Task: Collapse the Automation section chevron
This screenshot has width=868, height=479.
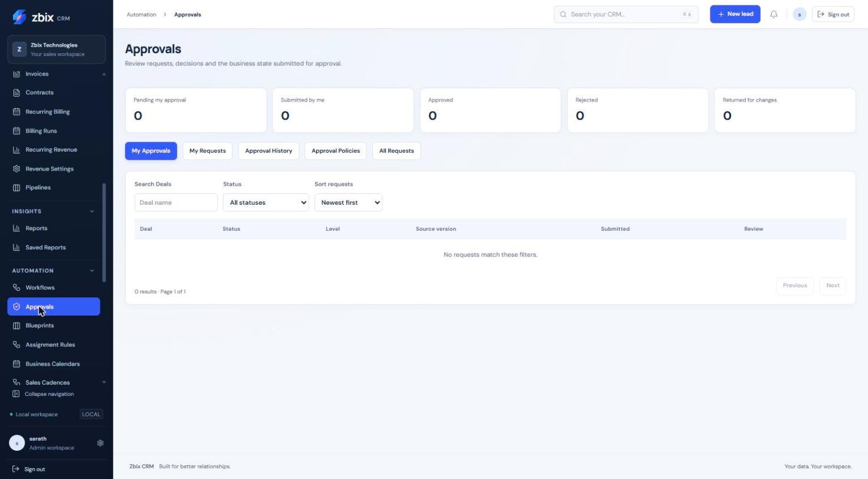Action: [91, 271]
